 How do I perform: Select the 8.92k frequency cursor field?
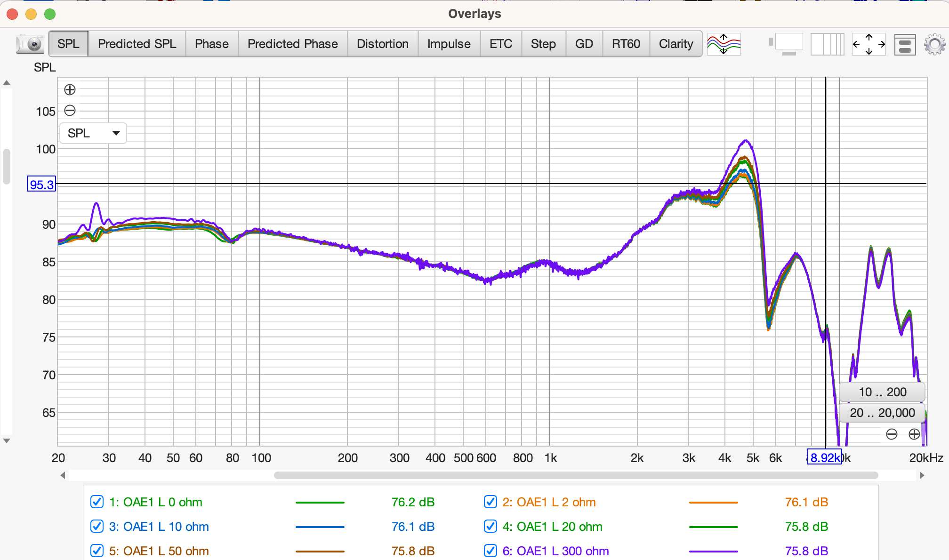(825, 457)
